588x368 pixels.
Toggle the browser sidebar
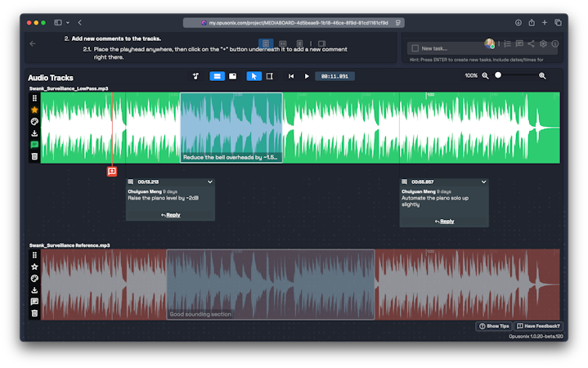58,23
